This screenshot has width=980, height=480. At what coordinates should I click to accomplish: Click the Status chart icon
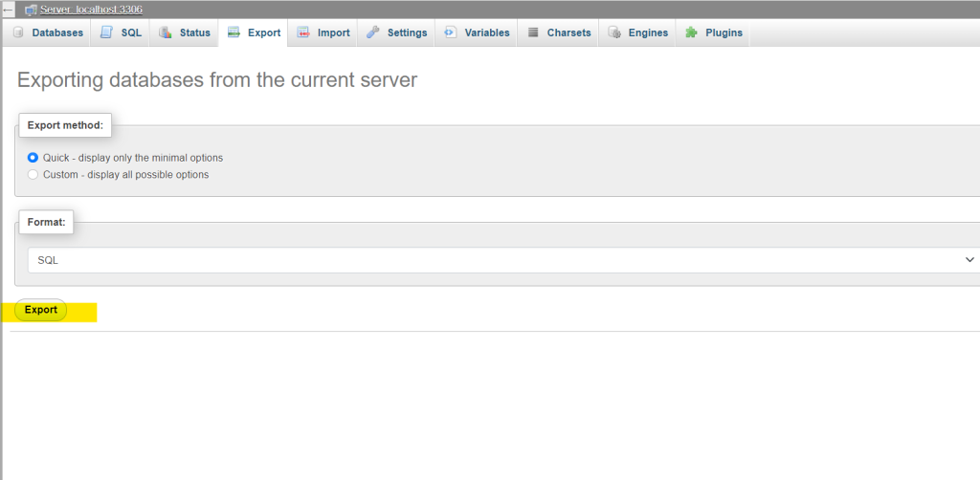point(165,33)
